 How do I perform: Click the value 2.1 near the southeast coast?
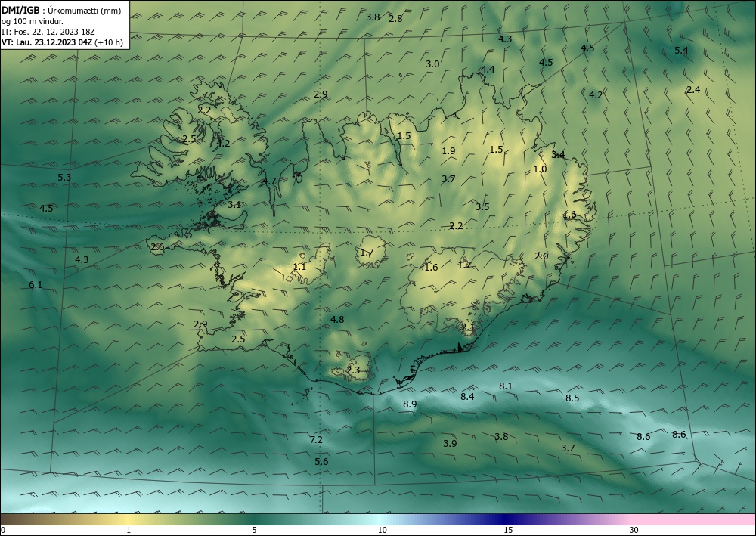point(468,327)
